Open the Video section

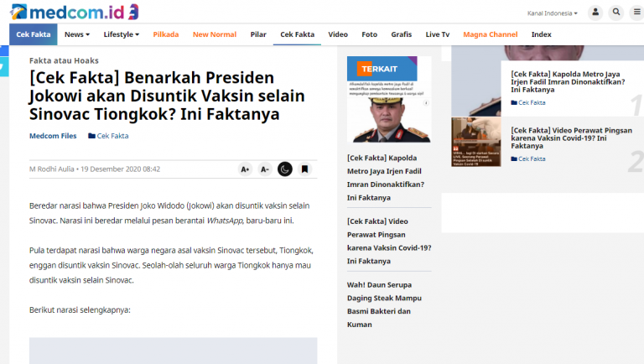(338, 34)
